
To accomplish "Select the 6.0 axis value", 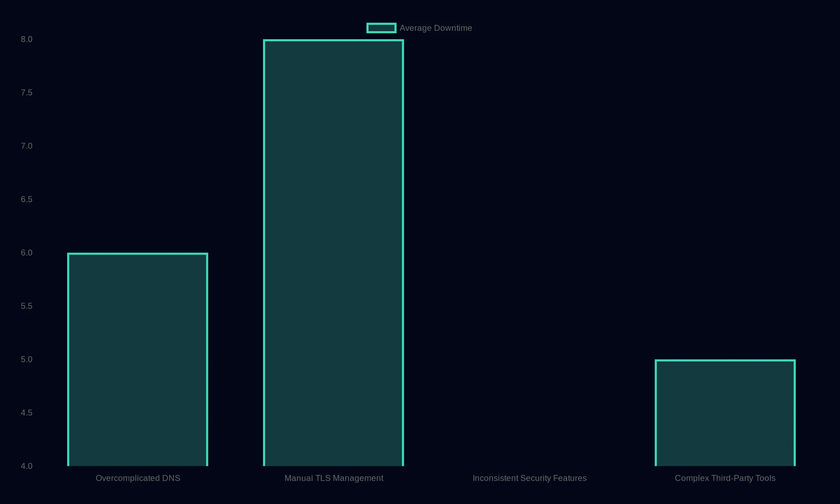I will click(27, 253).
